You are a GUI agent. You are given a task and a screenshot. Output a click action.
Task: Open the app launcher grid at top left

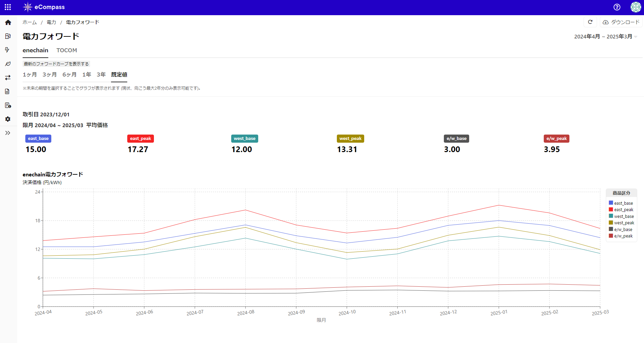7,7
